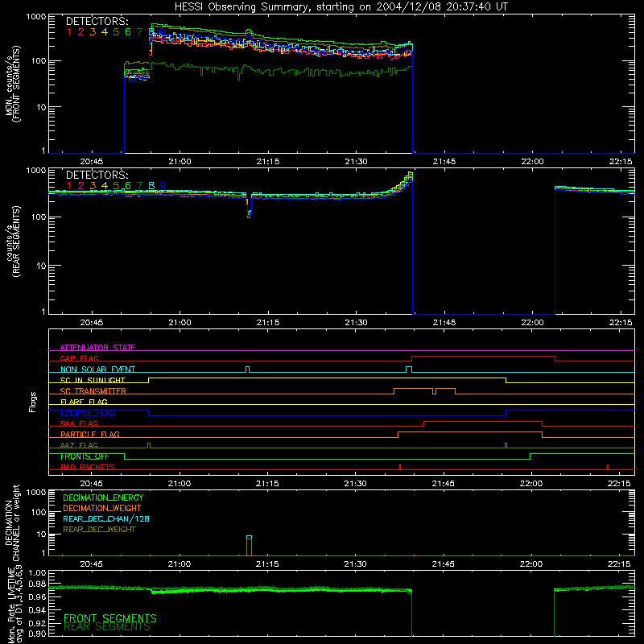Click 'DETECTORS:' label in rear segments panel

(x=97, y=175)
